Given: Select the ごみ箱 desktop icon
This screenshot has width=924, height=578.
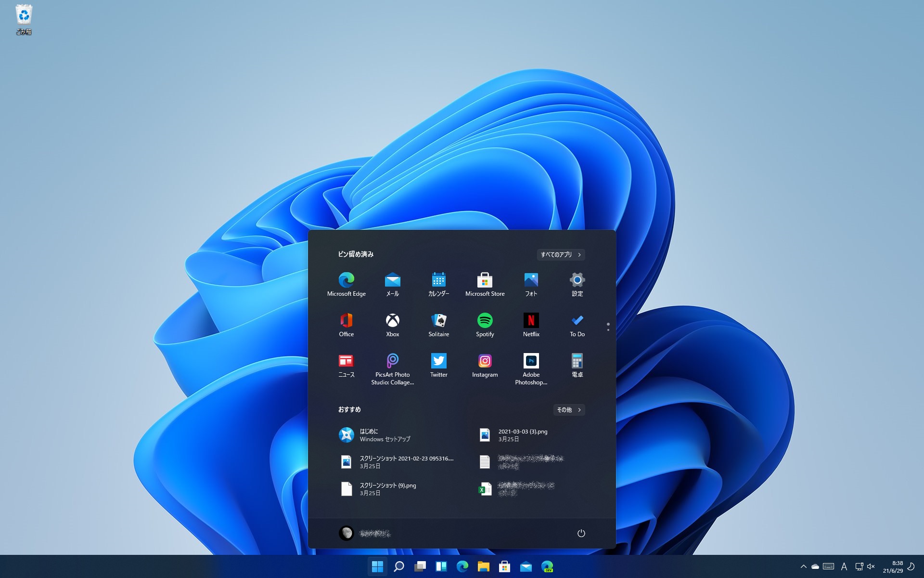Looking at the screenshot, I should click(x=24, y=19).
